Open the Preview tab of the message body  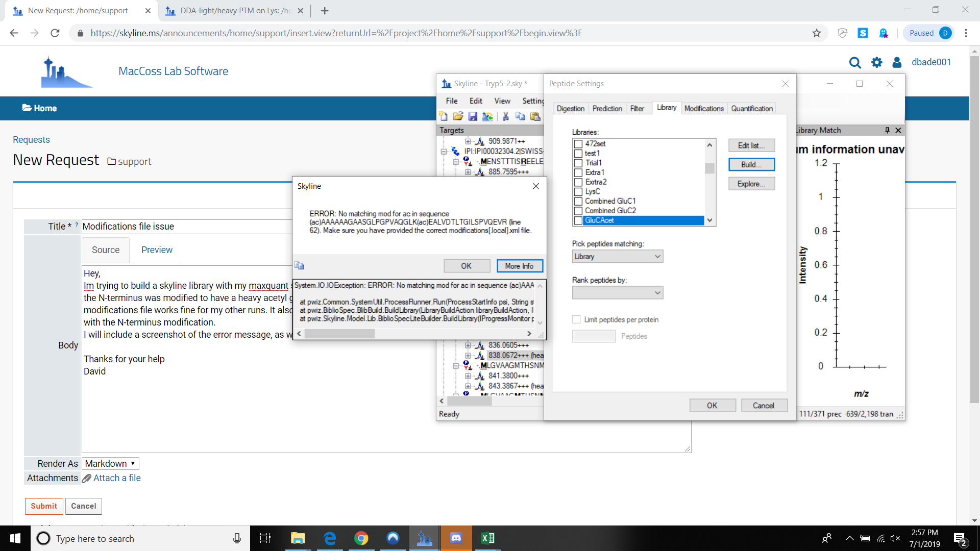pos(157,250)
